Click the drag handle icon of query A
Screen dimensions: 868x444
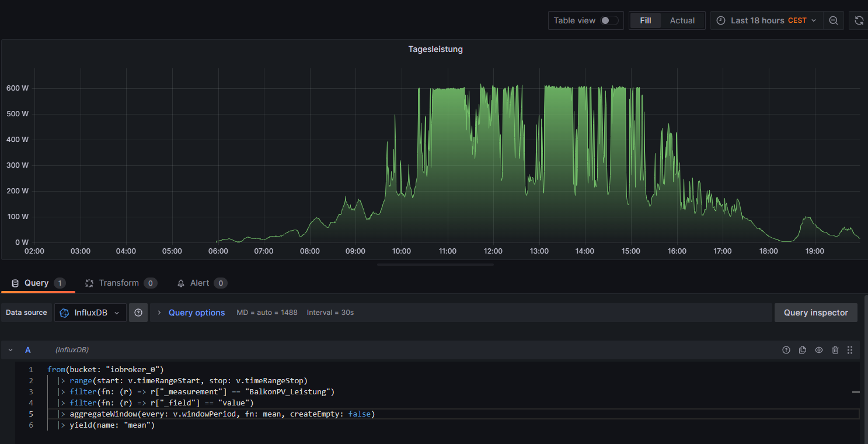[850, 350]
